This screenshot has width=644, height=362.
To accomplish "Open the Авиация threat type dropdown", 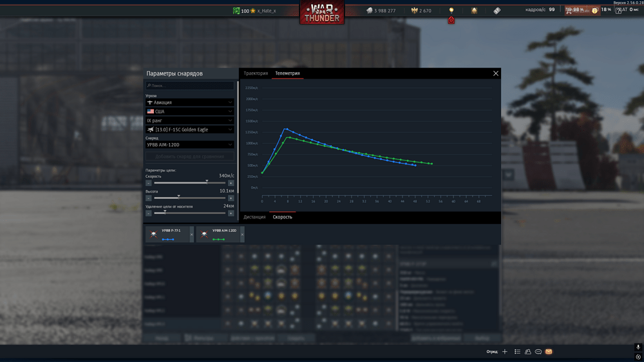I will pos(190,102).
